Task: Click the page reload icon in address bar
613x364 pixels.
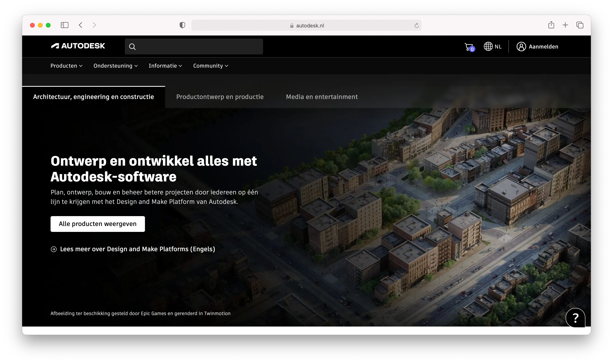Action: coord(416,25)
